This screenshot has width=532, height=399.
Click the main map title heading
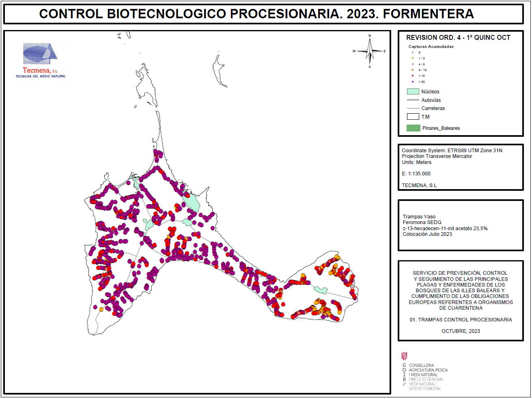[x=256, y=14]
